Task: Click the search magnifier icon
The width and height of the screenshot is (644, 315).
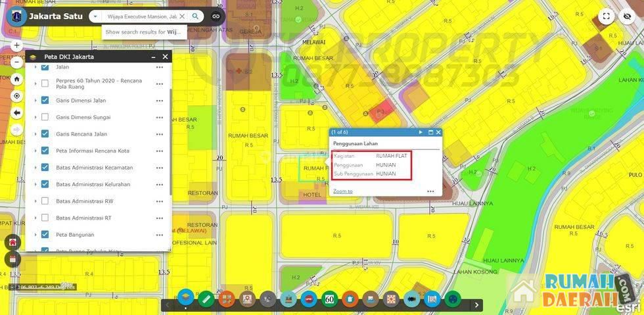Action: click(x=195, y=16)
